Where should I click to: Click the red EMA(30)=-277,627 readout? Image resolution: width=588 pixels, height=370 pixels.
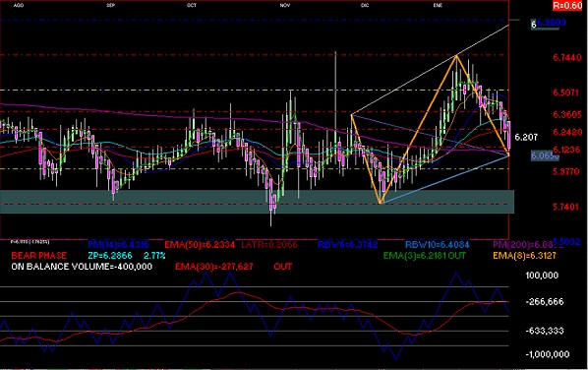click(x=214, y=267)
